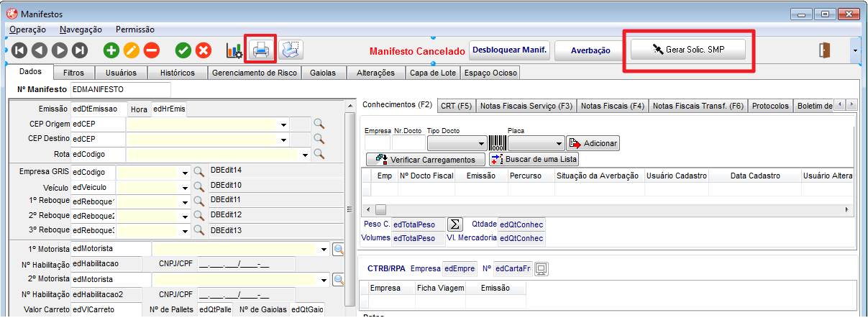868x318 pixels.
Task: Cancel changes with red X icon
Action: pos(204,50)
